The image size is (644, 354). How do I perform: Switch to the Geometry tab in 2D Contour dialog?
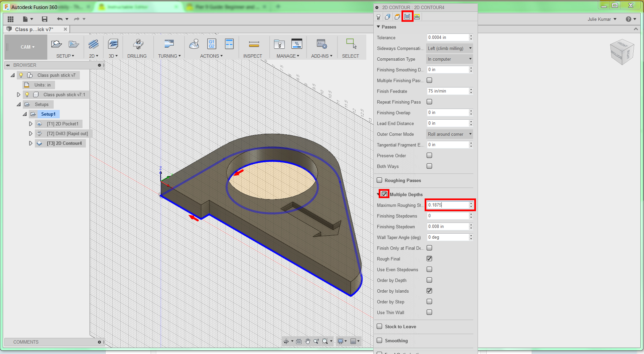[x=388, y=17]
